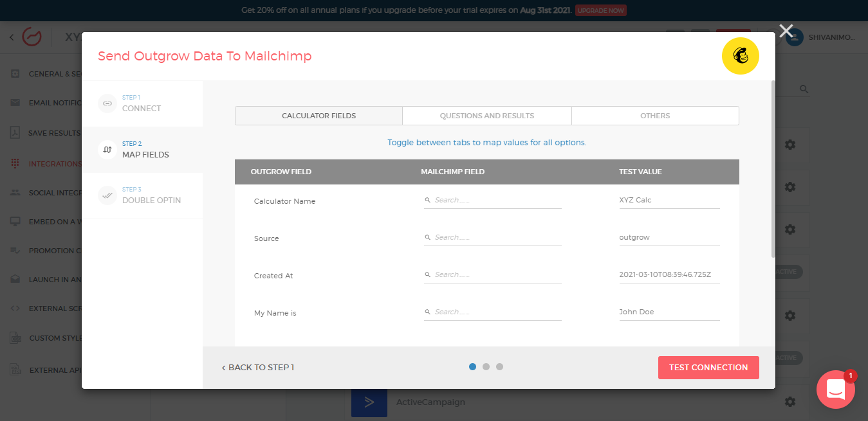Click the Connect step link icon
Viewport: 868px width, 421px height.
pyautogui.click(x=107, y=103)
